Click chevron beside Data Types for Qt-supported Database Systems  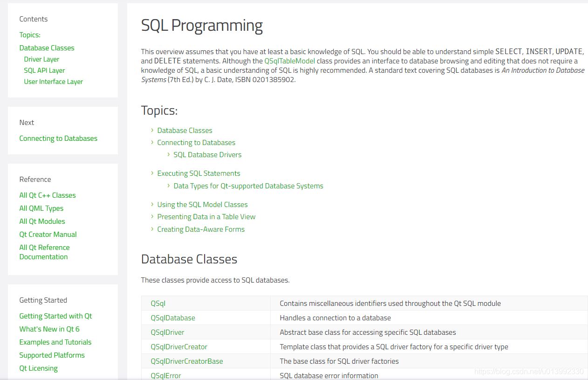coord(169,186)
